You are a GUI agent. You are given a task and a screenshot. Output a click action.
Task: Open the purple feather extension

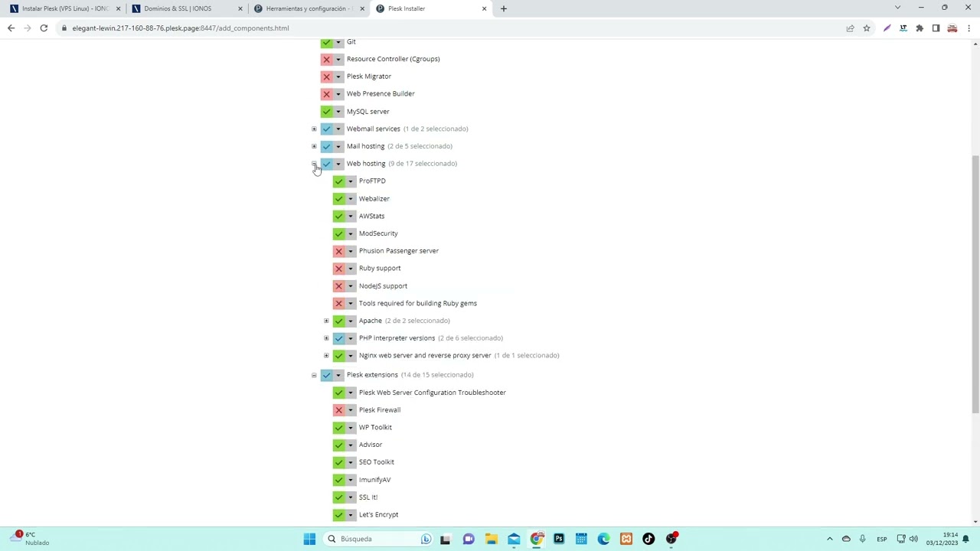click(887, 28)
